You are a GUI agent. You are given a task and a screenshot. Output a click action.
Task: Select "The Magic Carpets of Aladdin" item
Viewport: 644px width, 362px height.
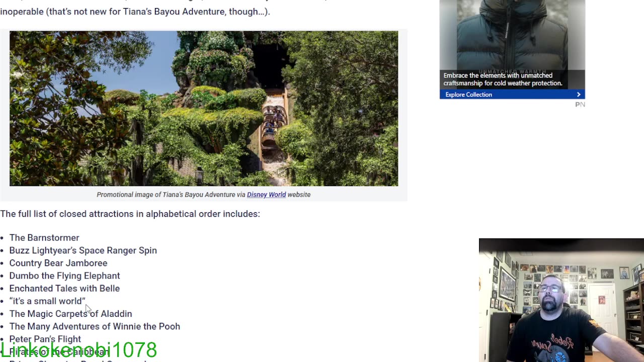click(70, 314)
